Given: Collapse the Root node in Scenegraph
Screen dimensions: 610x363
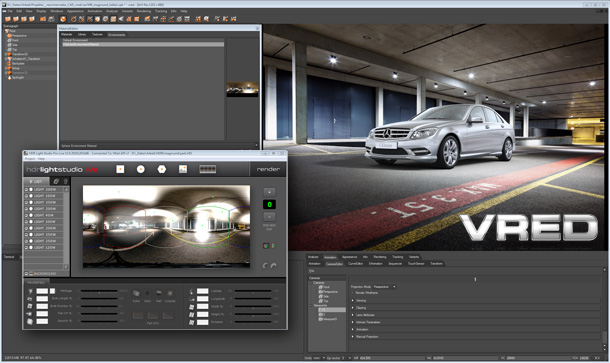Looking at the screenshot, I should (4, 31).
